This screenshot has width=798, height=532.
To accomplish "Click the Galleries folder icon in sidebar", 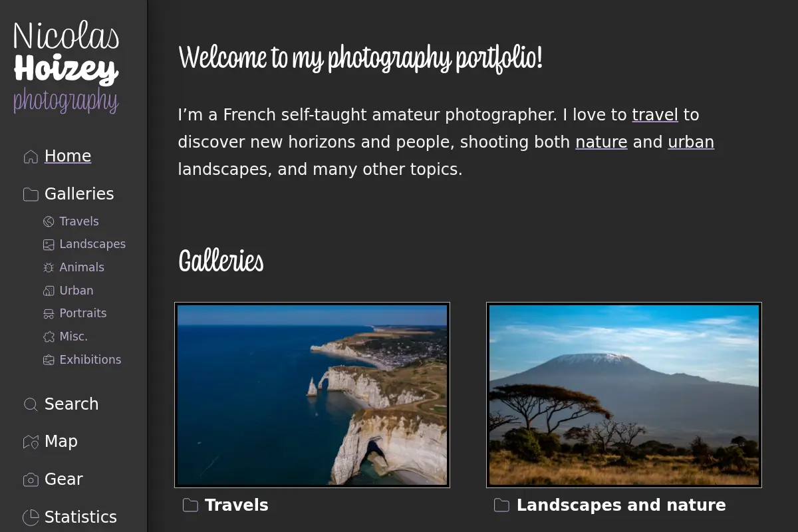I will click(31, 194).
